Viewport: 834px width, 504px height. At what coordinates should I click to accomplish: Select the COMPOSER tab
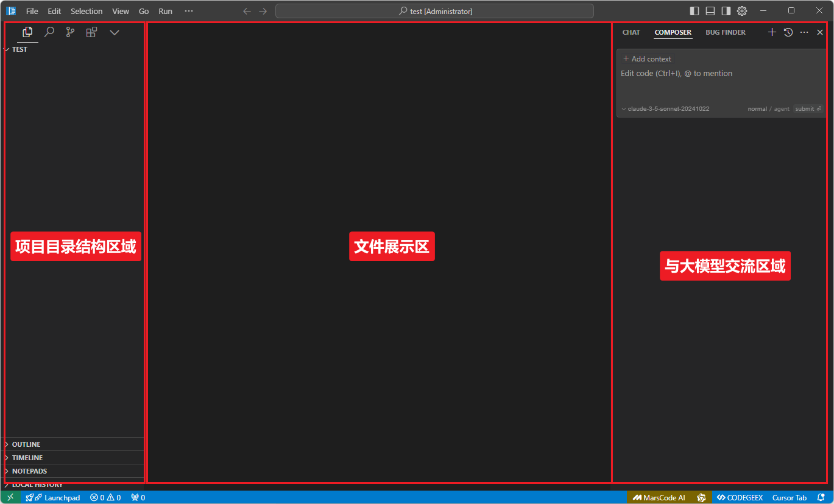click(673, 32)
